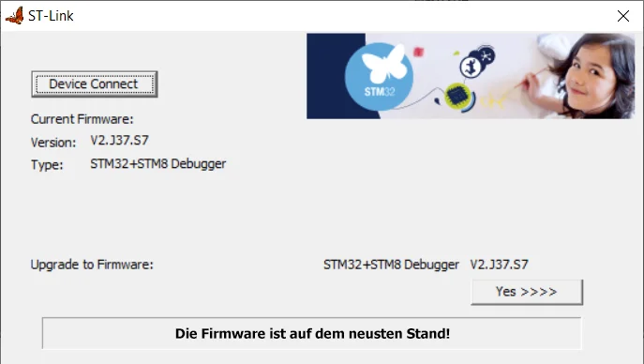
Task: Click the ST-Link window title text
Action: (51, 16)
